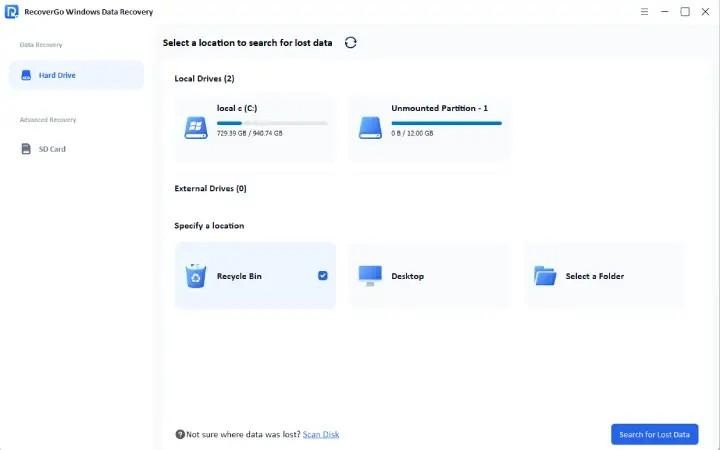Click the SD Card sidebar icon
This screenshot has height=450, width=720.
tap(26, 149)
